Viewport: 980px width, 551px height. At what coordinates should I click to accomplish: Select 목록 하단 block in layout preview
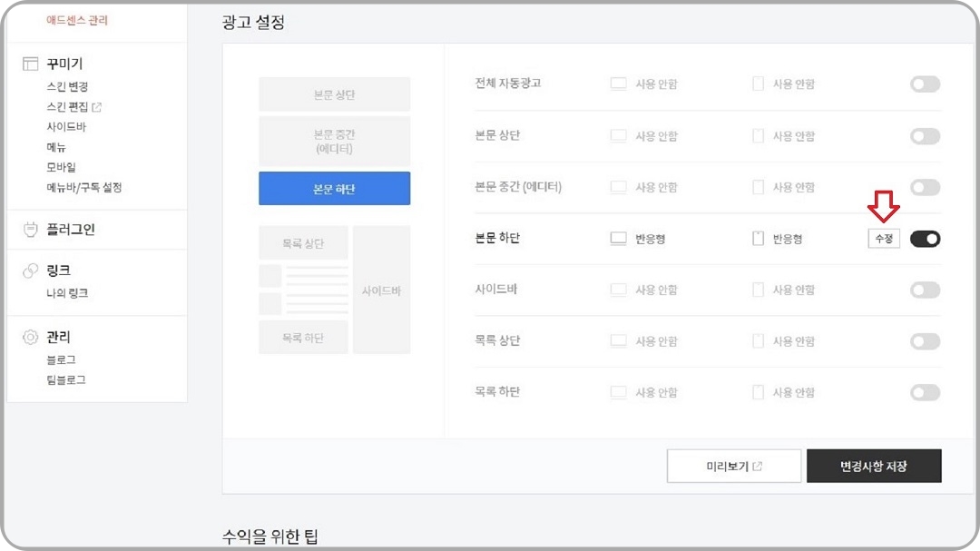(303, 338)
